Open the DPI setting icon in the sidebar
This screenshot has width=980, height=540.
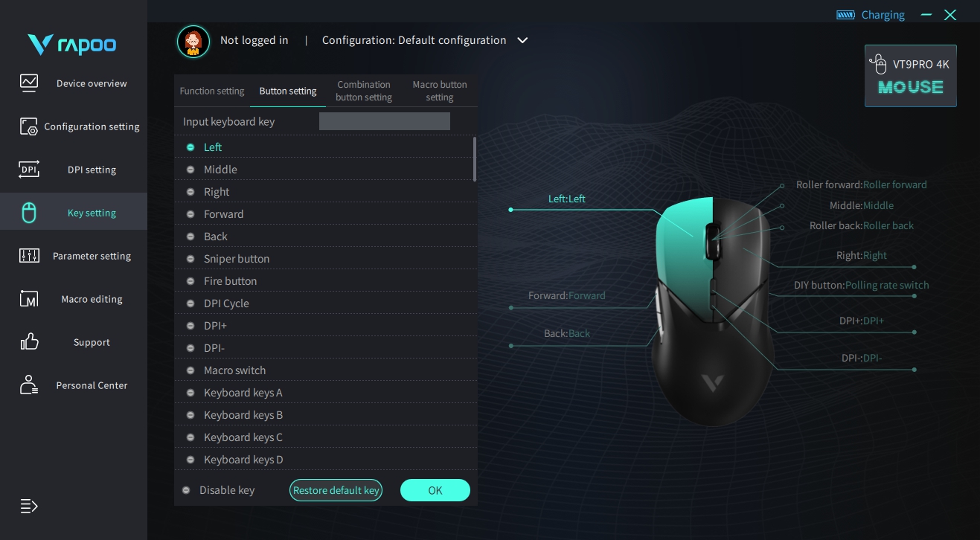click(x=29, y=170)
